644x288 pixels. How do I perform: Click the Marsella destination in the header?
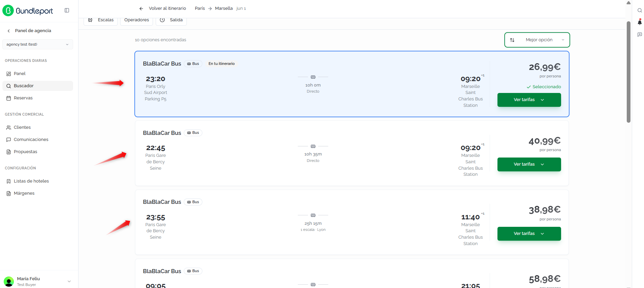224,8
